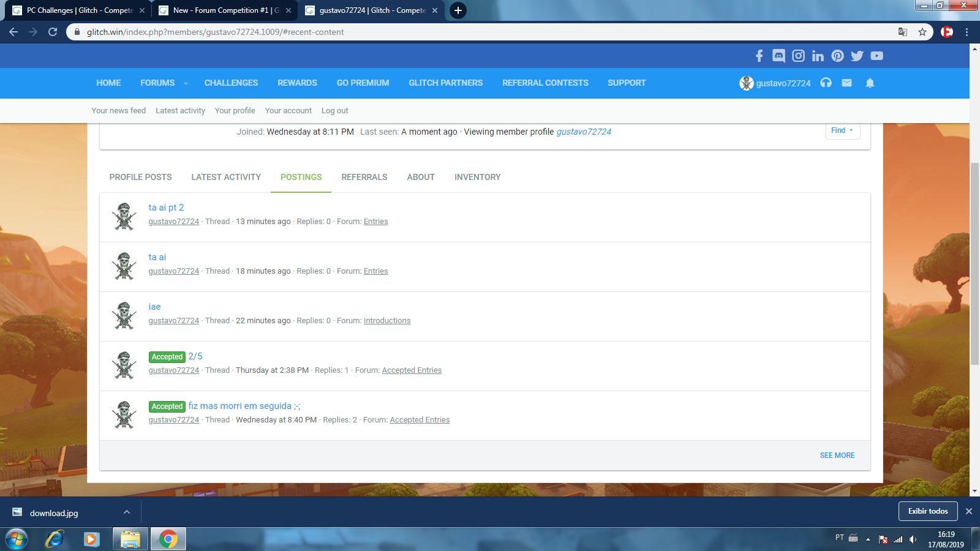Click the SEE MORE link
Image resolution: width=980 pixels, height=551 pixels.
click(837, 455)
